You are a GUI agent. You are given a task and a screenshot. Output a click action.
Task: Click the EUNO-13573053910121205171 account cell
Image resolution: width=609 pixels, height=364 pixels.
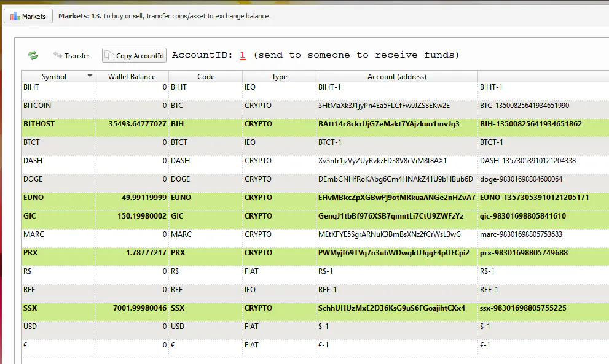click(543, 201)
